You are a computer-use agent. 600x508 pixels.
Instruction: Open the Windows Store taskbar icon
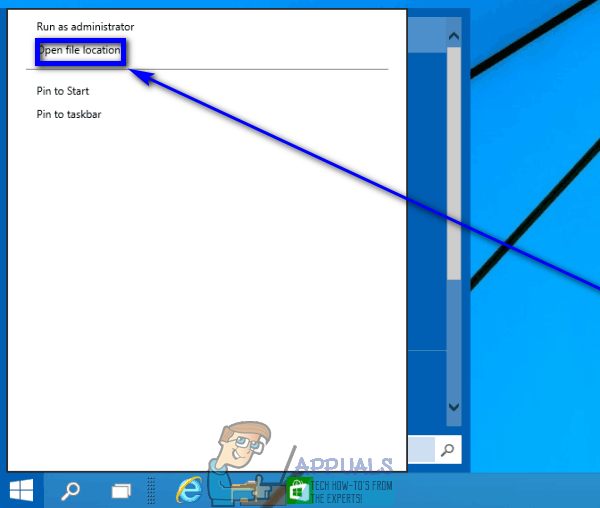[298, 491]
